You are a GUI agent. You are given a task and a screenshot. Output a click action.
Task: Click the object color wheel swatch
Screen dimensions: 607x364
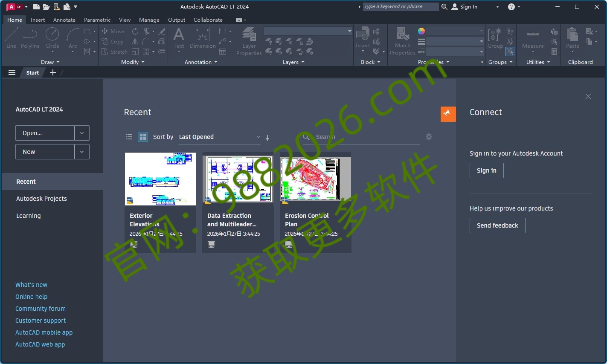(421, 31)
